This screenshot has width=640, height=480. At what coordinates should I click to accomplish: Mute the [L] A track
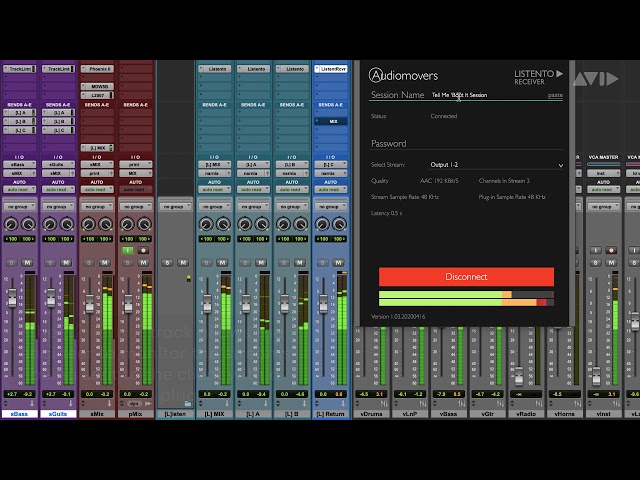click(261, 262)
